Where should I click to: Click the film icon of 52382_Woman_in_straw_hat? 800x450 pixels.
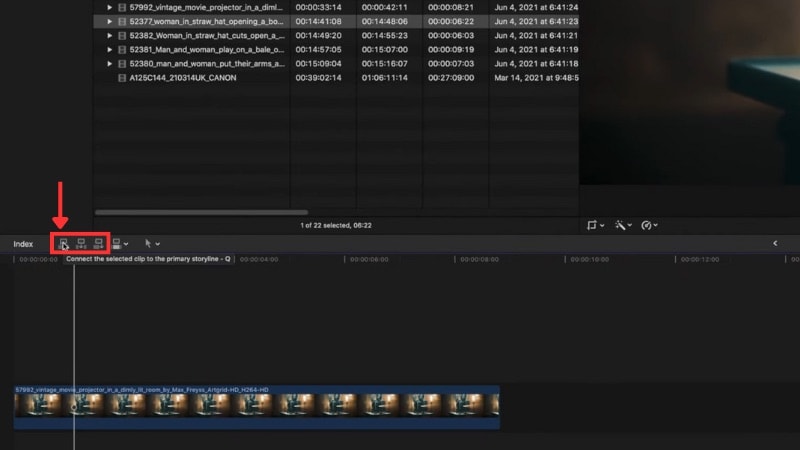click(x=122, y=36)
